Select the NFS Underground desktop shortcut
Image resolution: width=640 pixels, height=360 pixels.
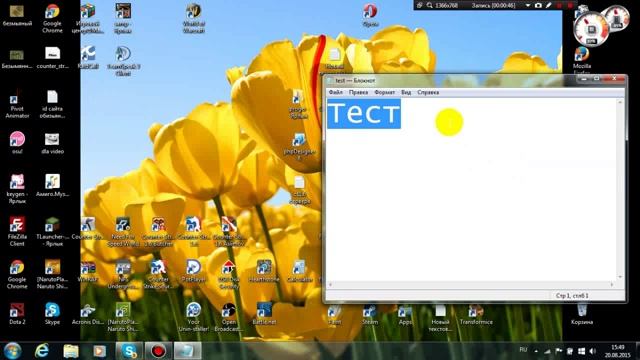pyautogui.click(x=123, y=275)
